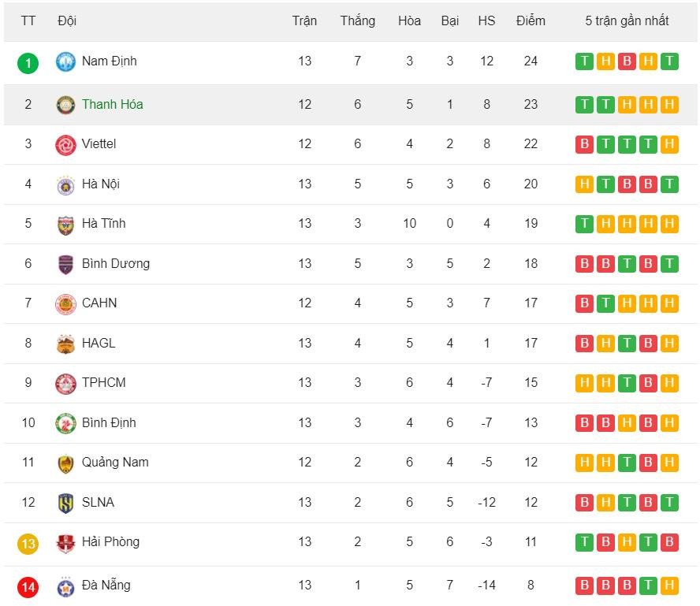Click the HAGL club logo
The image size is (700, 606).
pyautogui.click(x=65, y=344)
